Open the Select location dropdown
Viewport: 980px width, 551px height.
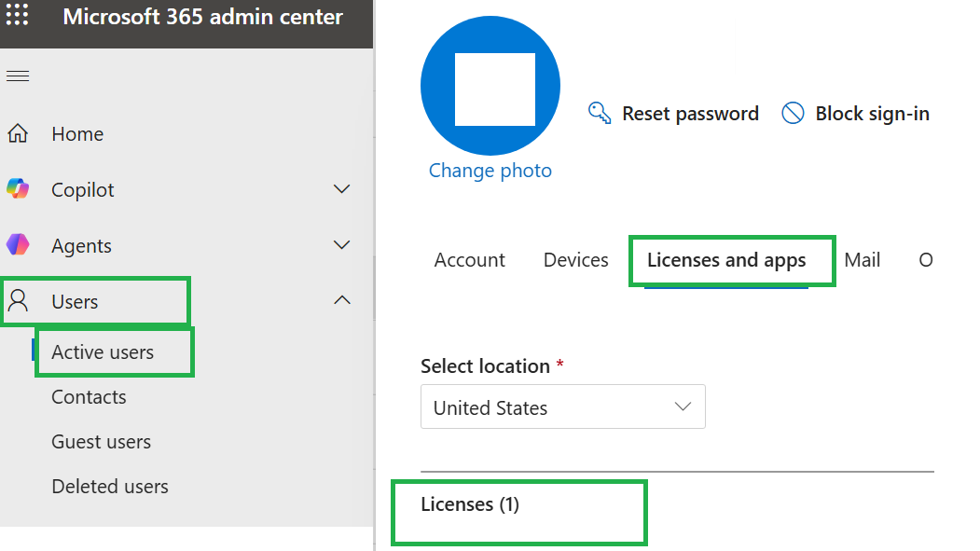(563, 406)
